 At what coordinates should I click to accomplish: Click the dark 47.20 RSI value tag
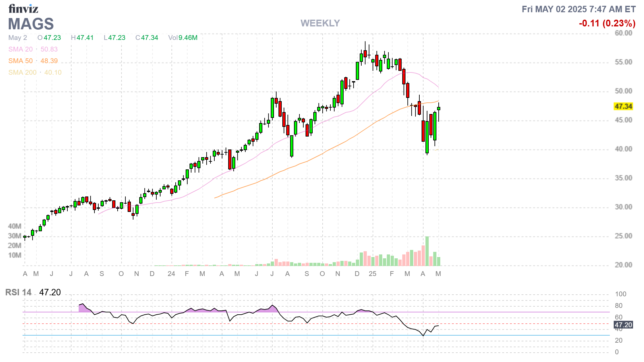click(623, 325)
